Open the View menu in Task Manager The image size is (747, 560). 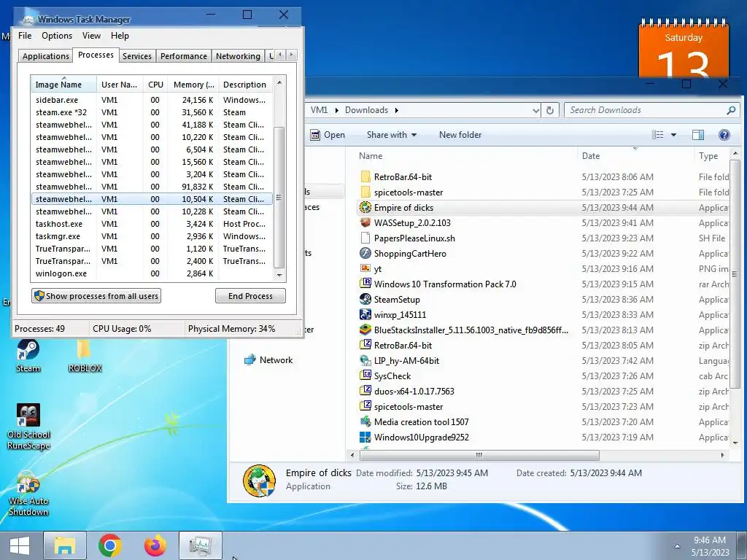(91, 36)
